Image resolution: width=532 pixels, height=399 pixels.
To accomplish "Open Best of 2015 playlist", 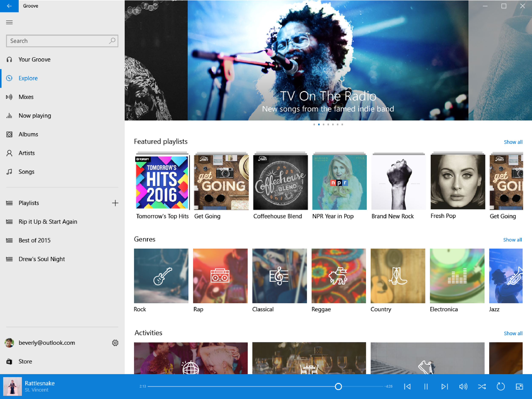I will click(x=62, y=240).
